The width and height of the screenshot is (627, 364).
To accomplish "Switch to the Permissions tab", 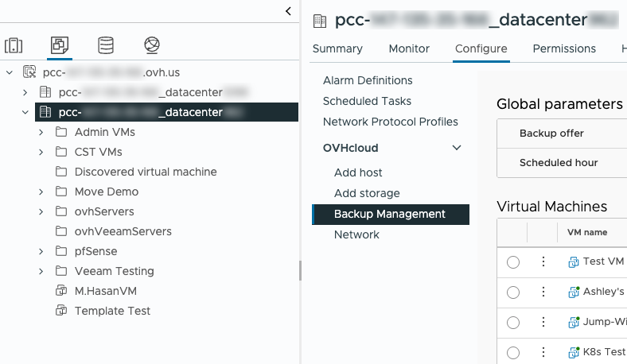I will pyautogui.click(x=564, y=48).
